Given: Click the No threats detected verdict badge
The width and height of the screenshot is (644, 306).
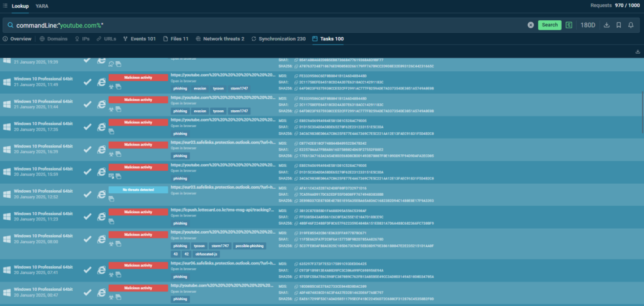Looking at the screenshot, I should 138,190.
